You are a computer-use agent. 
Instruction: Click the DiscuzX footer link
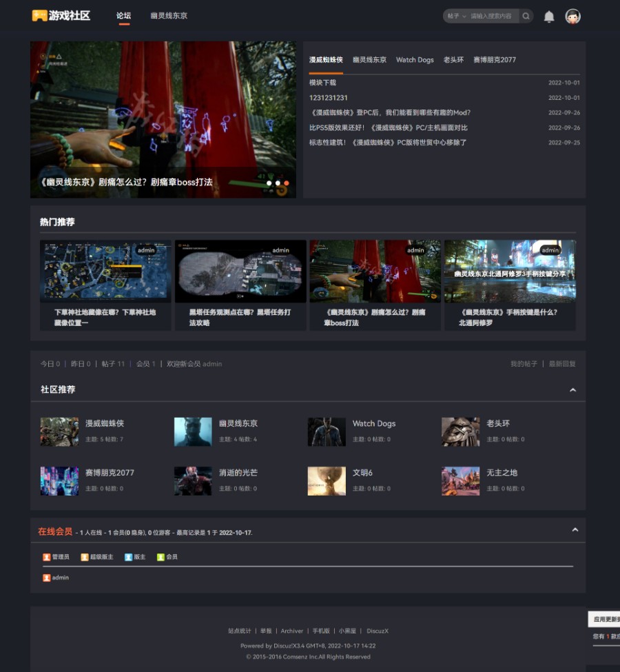click(x=378, y=631)
